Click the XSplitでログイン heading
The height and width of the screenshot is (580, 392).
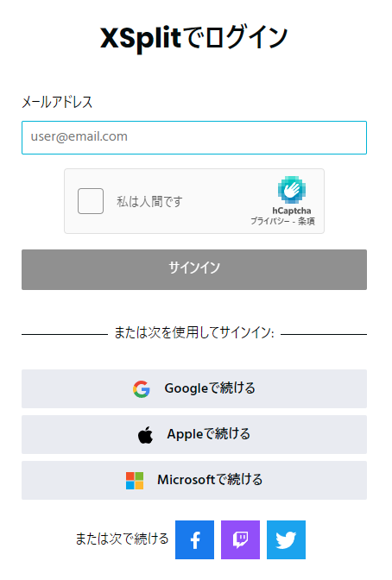tap(194, 38)
